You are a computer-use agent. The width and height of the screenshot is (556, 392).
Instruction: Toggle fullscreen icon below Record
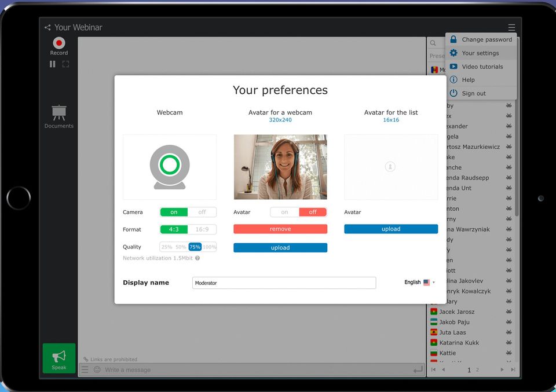click(65, 64)
